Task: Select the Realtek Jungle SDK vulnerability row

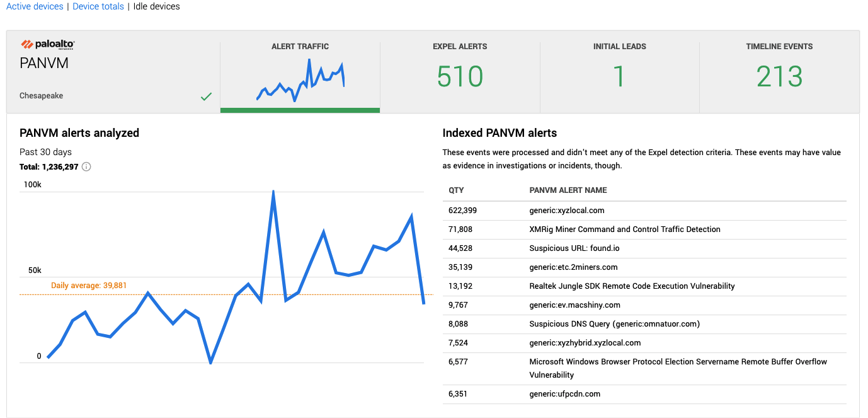Action: click(644, 286)
